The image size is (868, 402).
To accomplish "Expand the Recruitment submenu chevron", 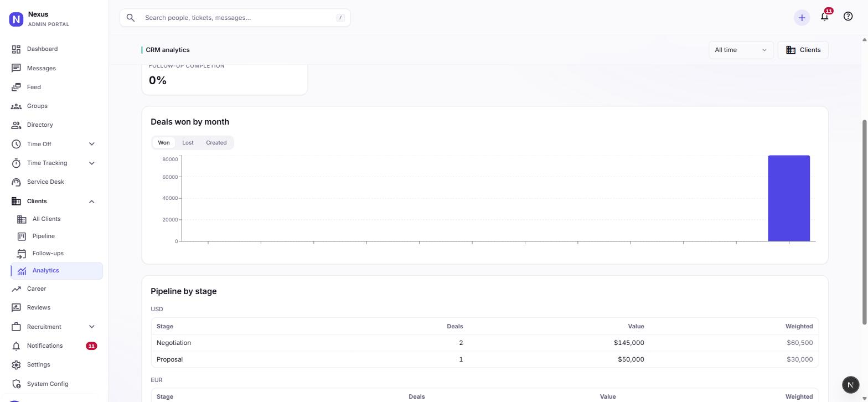I will tap(91, 327).
